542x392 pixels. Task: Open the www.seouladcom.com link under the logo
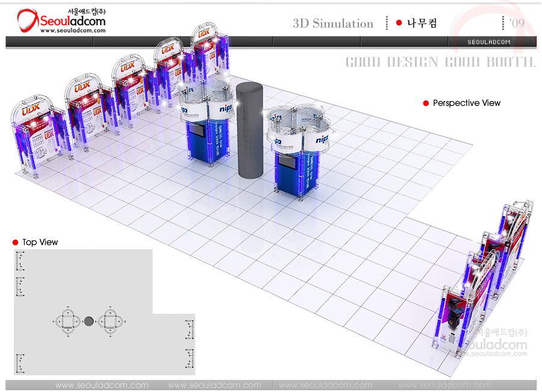point(73,31)
